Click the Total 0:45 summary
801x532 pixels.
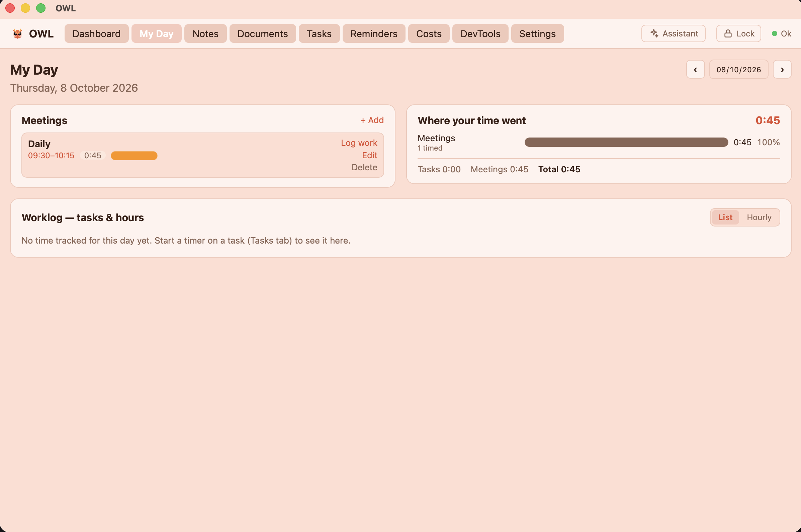pos(559,169)
